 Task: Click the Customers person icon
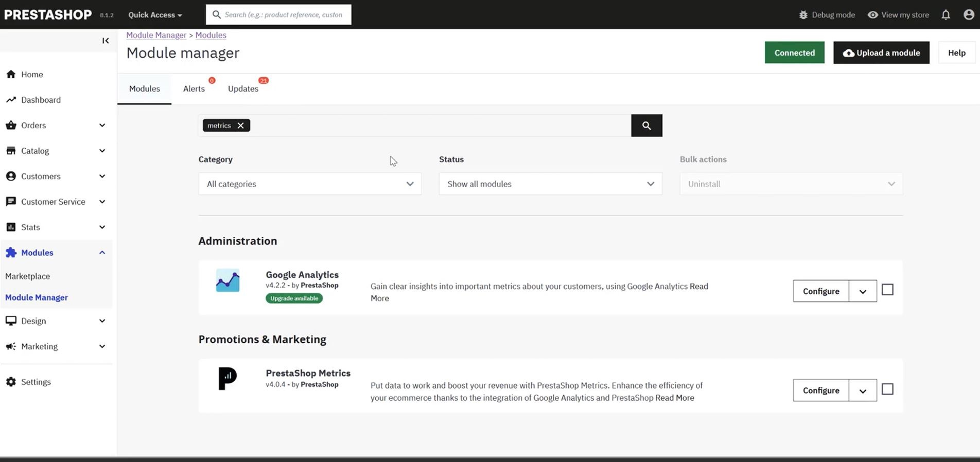(x=11, y=176)
